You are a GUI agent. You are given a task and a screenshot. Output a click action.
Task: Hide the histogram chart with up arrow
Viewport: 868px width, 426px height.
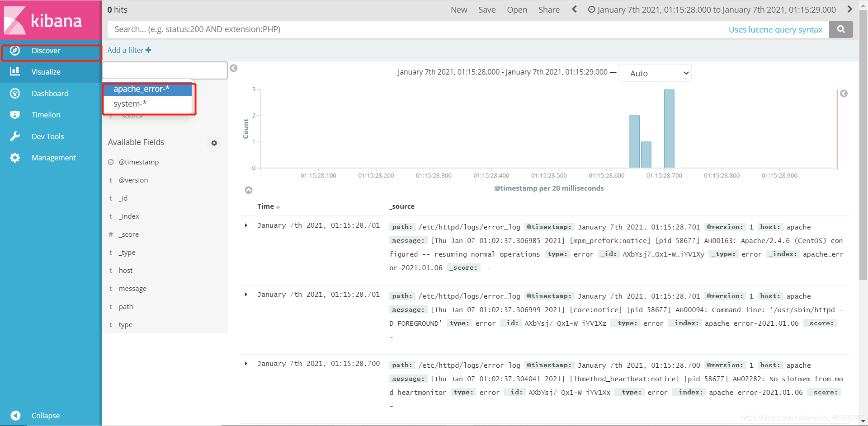click(249, 190)
